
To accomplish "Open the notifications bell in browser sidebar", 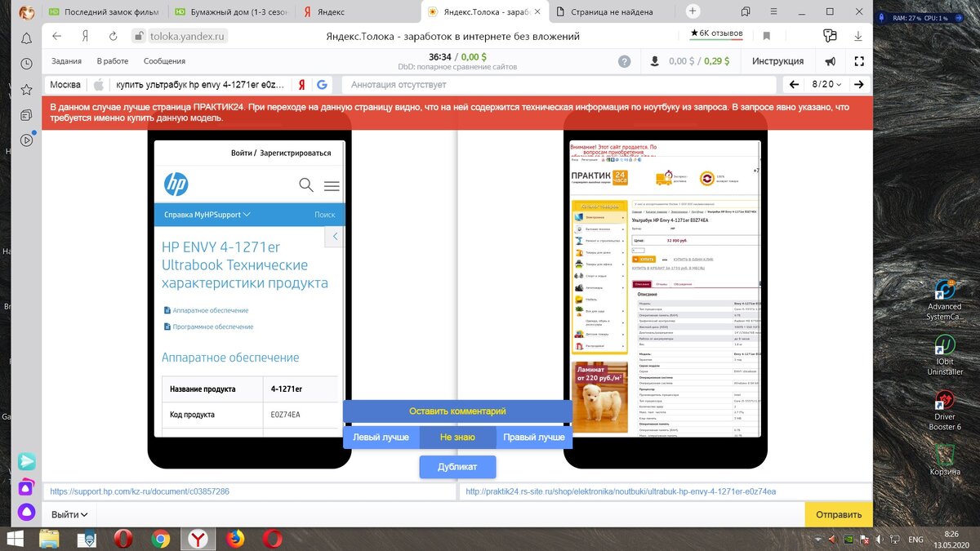I will tap(26, 38).
